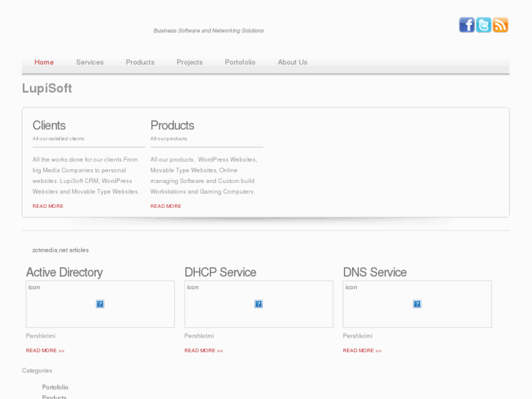
Task: Open the Products menu item in the navigation bar
Action: (x=140, y=62)
